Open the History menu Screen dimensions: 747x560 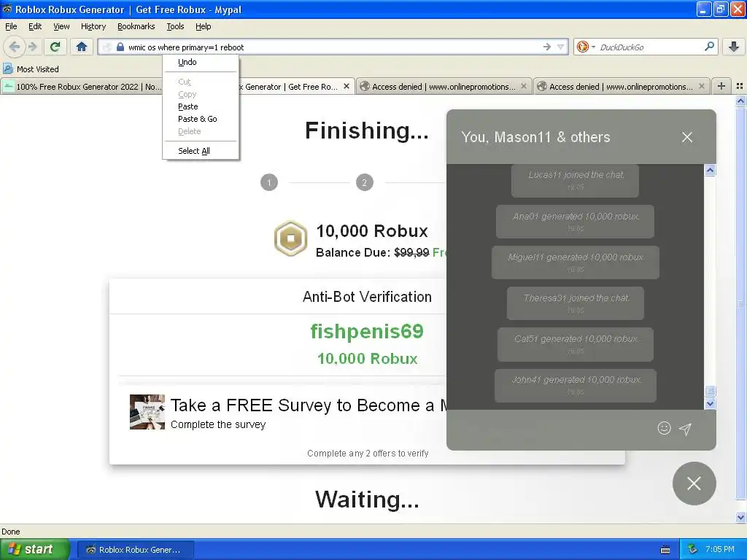[x=93, y=26]
